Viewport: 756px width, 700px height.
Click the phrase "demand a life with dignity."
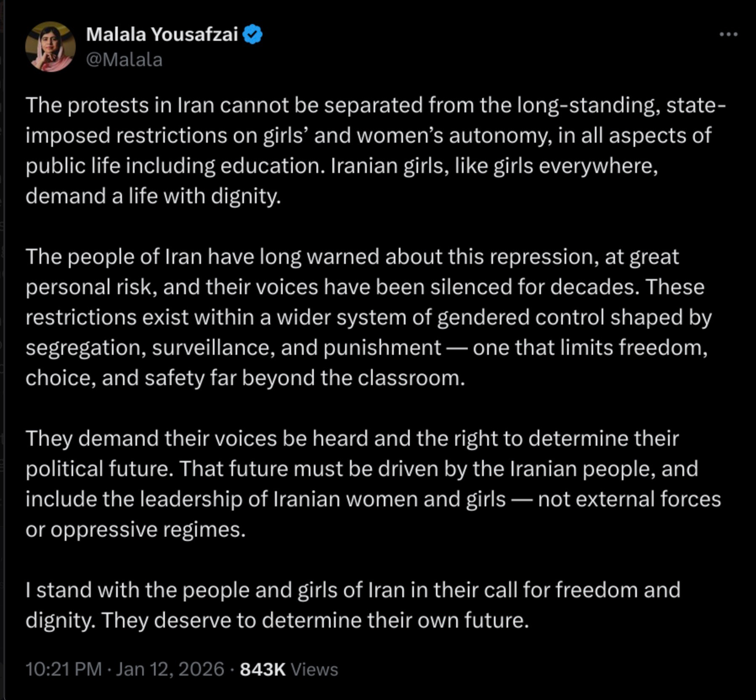coord(153,196)
